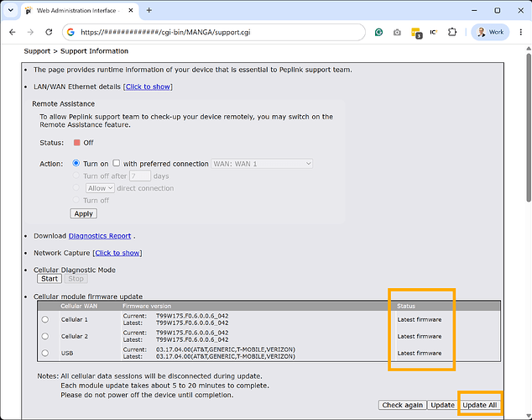Click the Cellular WAN column header

pyautogui.click(x=79, y=306)
